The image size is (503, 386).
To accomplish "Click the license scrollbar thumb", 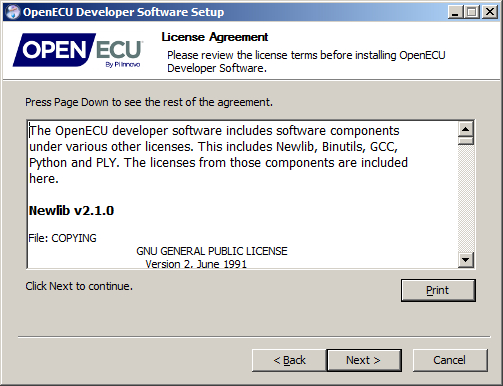I will [x=466, y=140].
